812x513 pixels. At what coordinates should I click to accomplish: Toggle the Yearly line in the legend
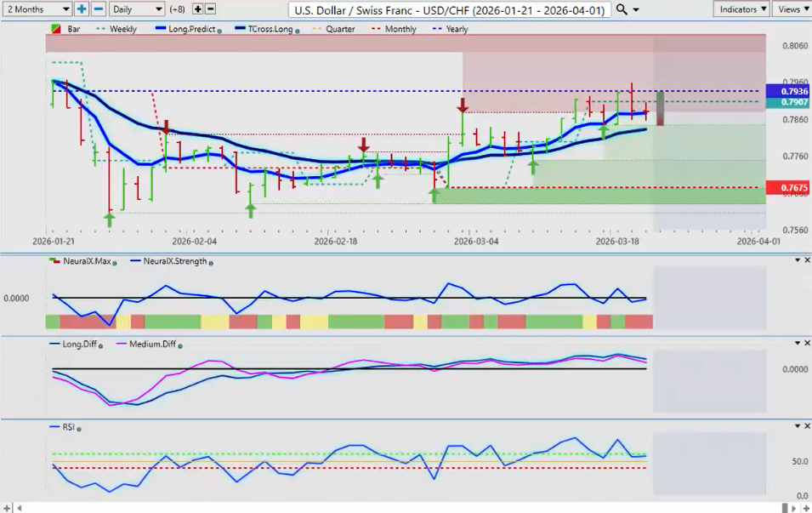451,29
